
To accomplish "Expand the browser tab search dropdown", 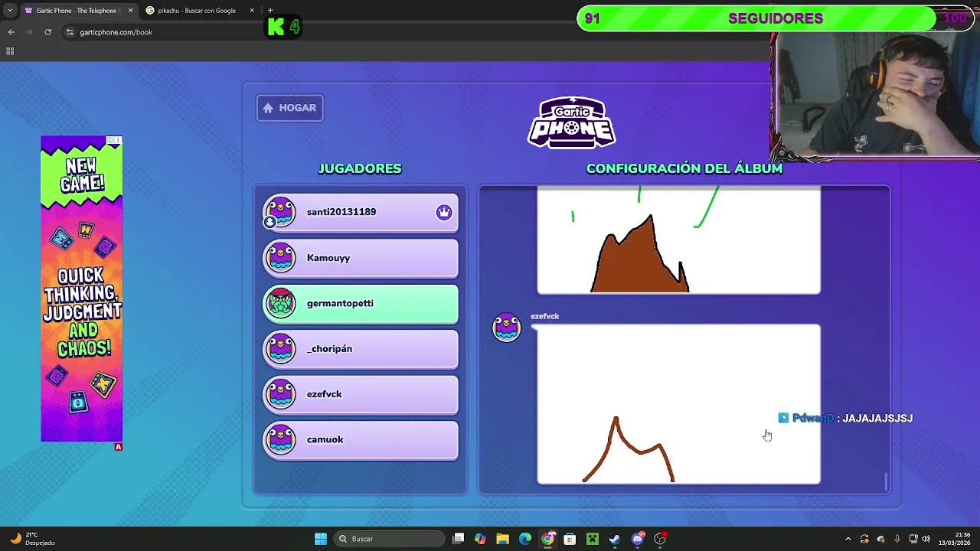I will tap(9, 11).
